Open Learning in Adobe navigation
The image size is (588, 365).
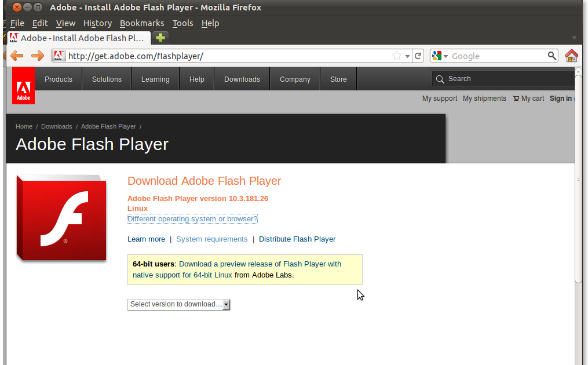pos(155,79)
